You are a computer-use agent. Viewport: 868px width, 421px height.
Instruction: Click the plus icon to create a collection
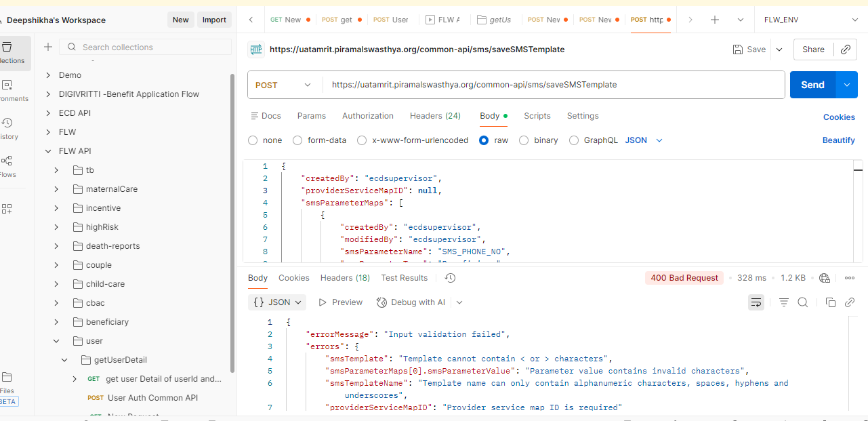[48, 47]
